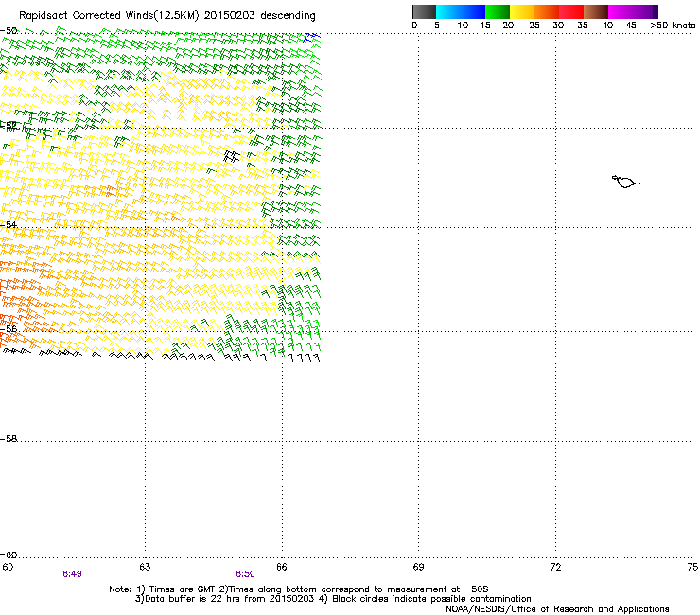
Task: Select the gray 0-5 knots color swatch
Action: 424,11
